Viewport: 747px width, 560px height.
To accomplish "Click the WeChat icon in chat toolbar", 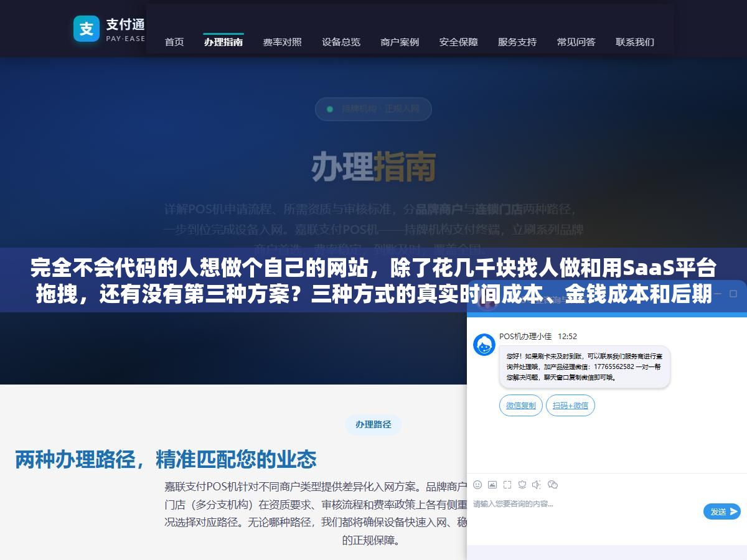I will (552, 485).
